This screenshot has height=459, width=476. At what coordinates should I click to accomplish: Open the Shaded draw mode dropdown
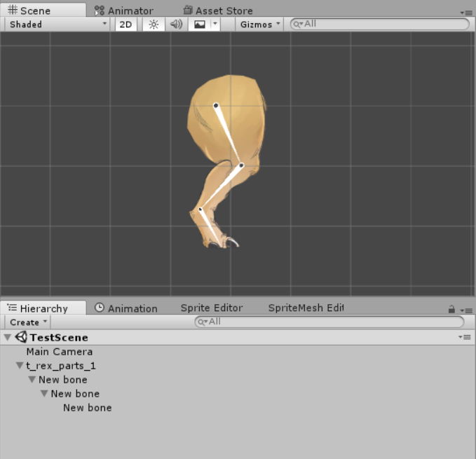(x=57, y=25)
